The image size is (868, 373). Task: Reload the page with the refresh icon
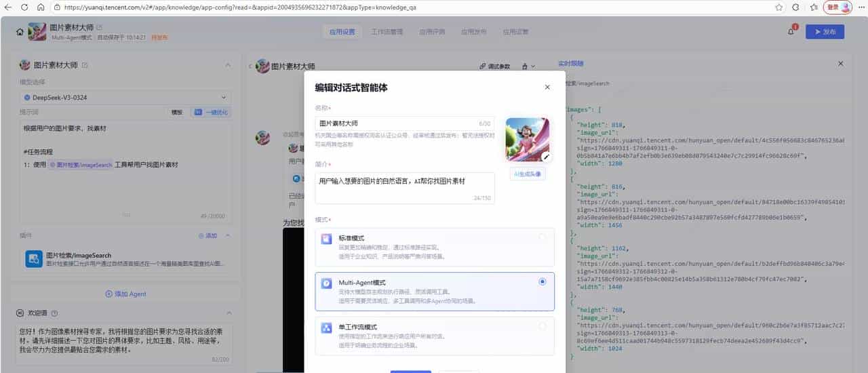pos(24,7)
